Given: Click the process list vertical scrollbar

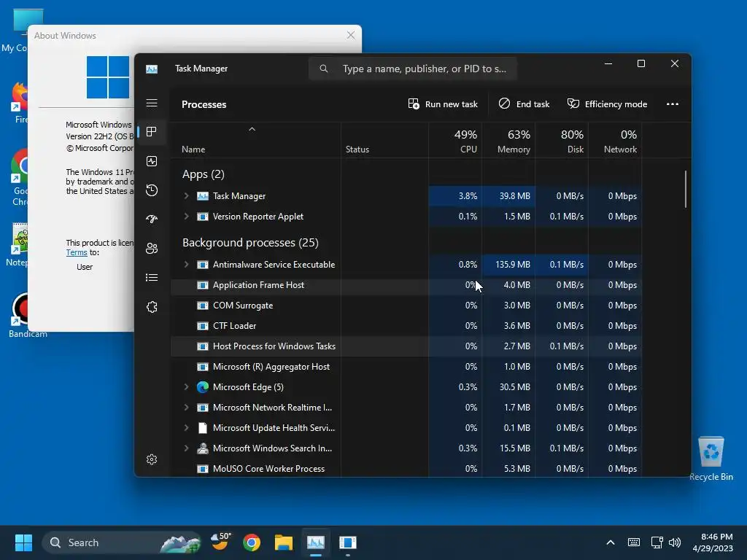Looking at the screenshot, I should coord(686,189).
